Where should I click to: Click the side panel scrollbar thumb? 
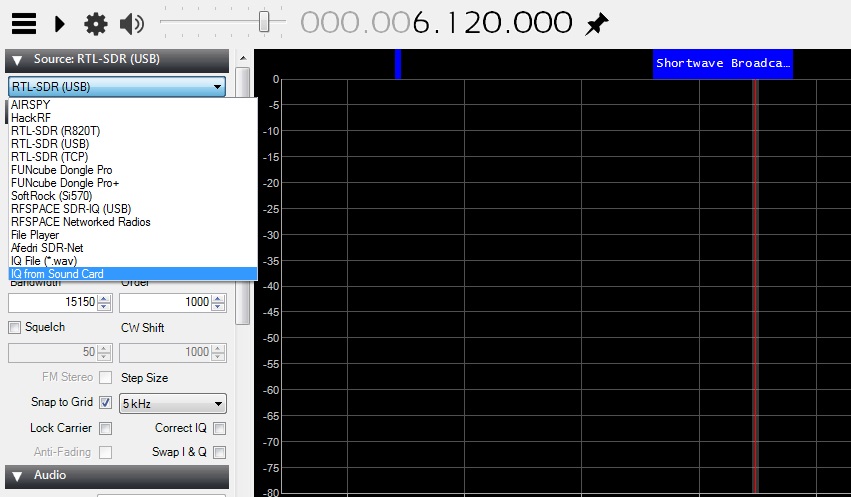(243, 195)
